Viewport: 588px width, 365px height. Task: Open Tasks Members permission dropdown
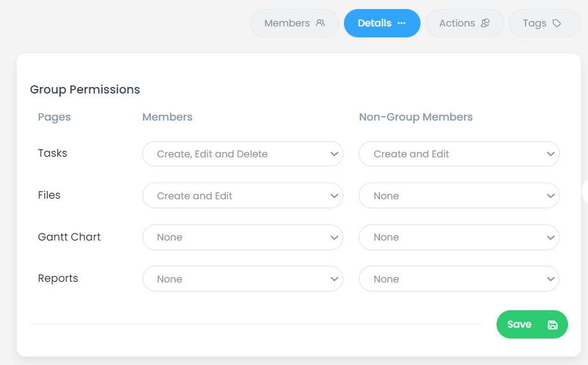[243, 154]
